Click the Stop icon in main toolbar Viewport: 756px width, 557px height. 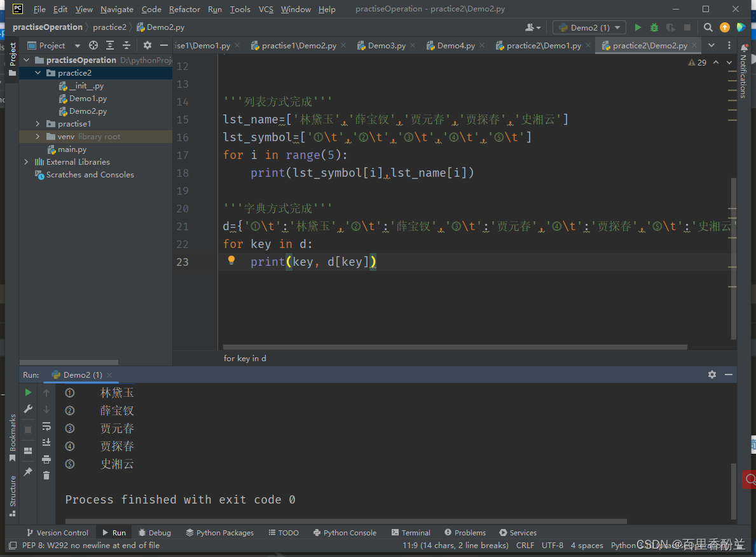pos(687,27)
